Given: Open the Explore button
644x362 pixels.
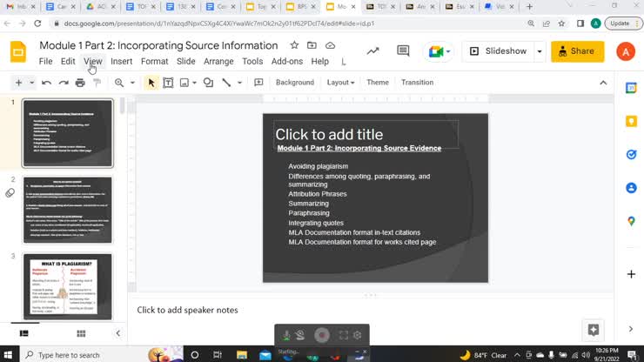Looking at the screenshot, I should pyautogui.click(x=593, y=330).
